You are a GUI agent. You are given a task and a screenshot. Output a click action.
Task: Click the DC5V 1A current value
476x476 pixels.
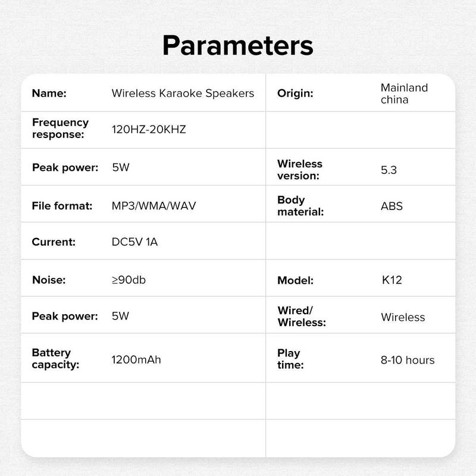(x=134, y=242)
